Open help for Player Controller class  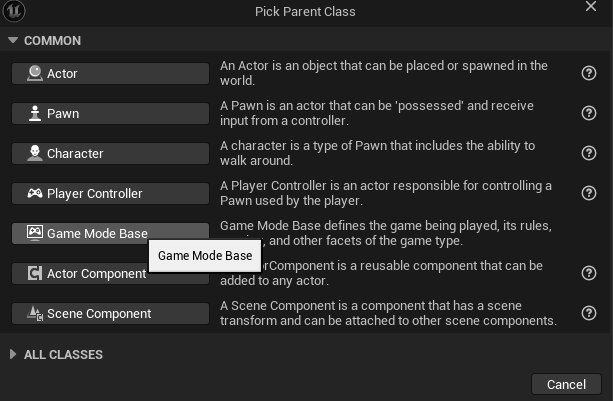[589, 193]
